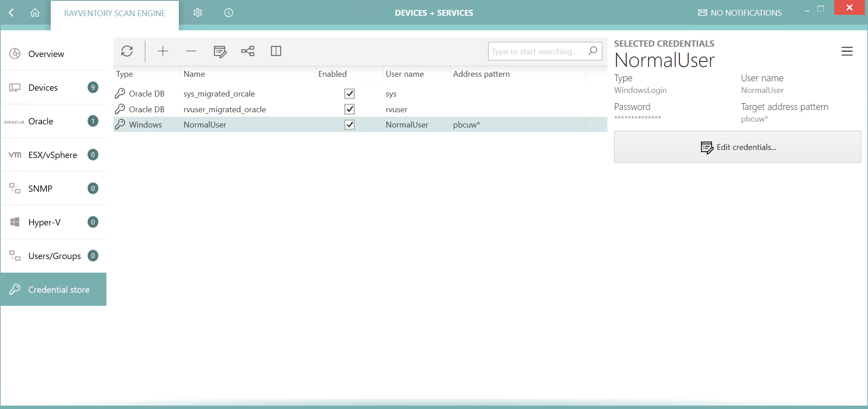Toggle the NormalUser enabled checkbox
The image size is (868, 409).
(x=349, y=125)
